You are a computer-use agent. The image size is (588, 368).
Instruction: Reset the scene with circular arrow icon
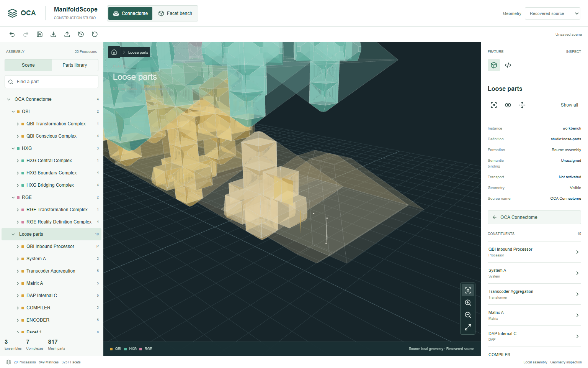coord(95,34)
